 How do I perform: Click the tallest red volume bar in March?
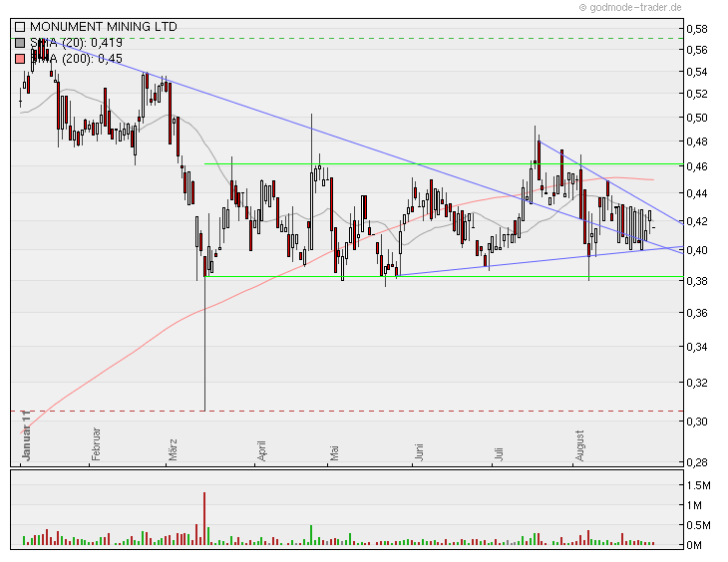204,518
